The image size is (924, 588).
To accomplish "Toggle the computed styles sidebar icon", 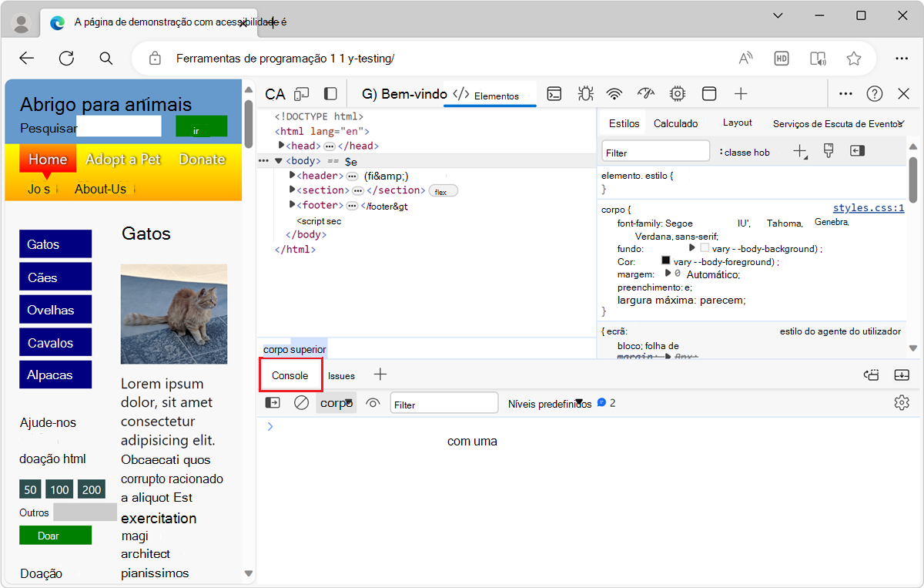I will pos(858,151).
